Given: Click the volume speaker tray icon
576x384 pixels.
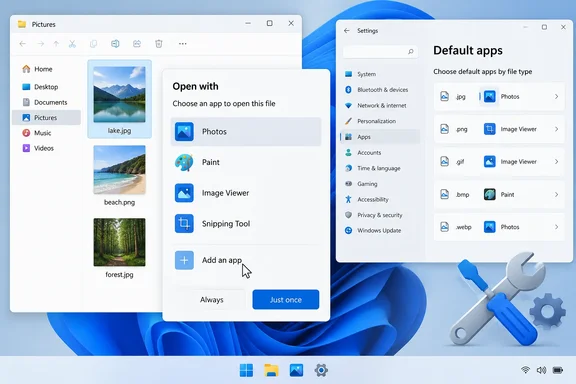Looking at the screenshot, I should click(x=541, y=370).
